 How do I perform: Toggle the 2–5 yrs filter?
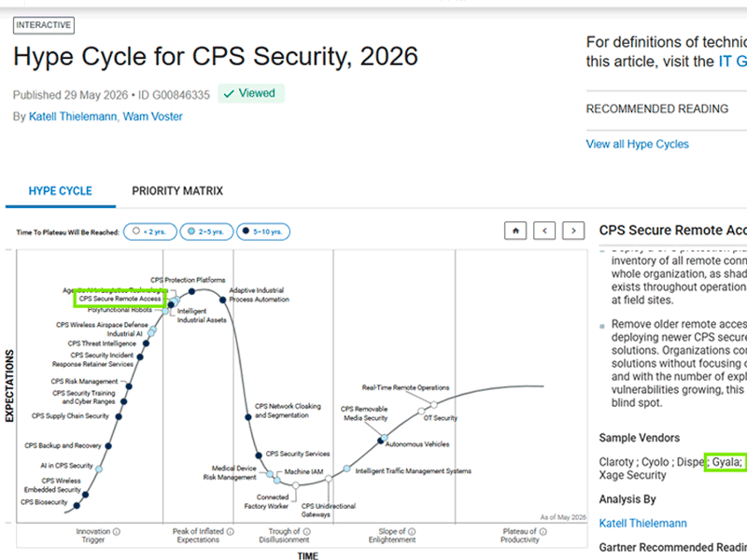click(206, 231)
